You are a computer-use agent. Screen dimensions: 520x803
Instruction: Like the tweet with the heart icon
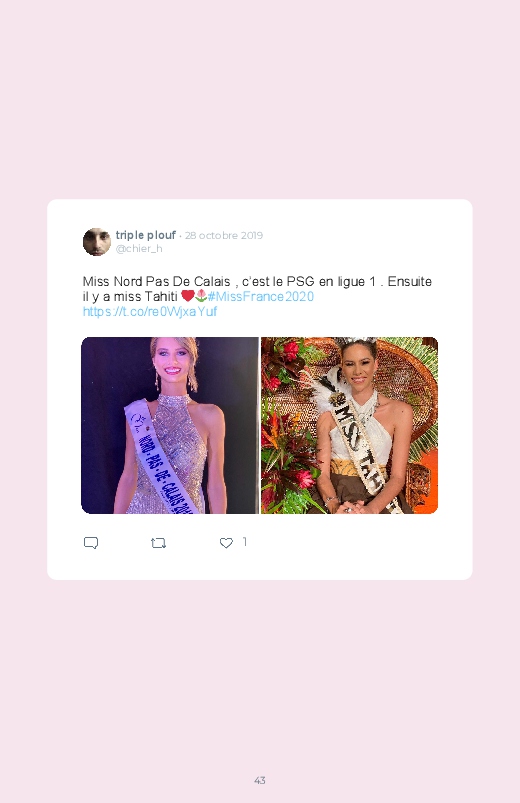pos(226,543)
